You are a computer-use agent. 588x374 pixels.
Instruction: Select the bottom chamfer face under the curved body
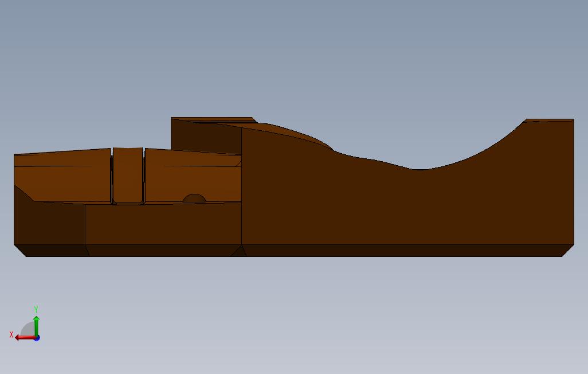407,251
